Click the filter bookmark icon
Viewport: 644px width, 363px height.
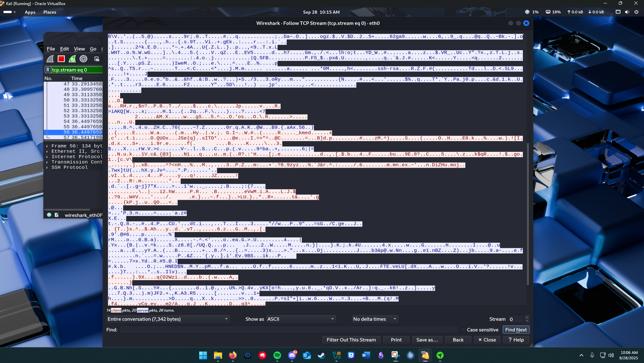pos(48,70)
